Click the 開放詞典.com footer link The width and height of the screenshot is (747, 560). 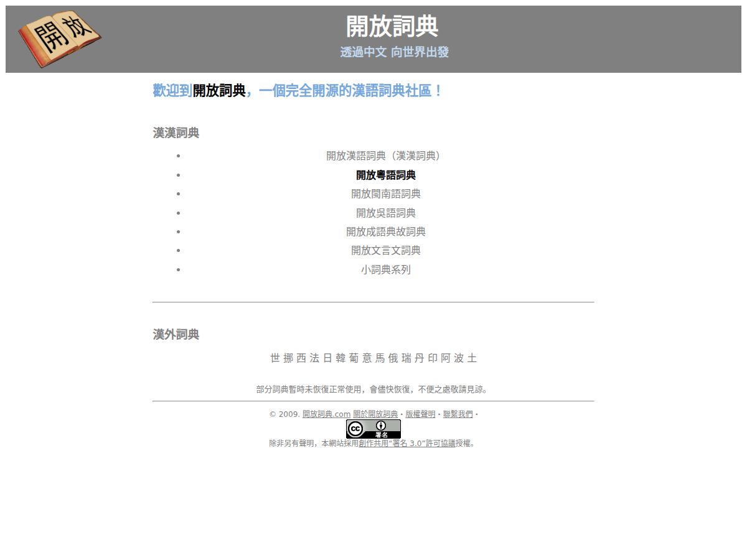(327, 414)
